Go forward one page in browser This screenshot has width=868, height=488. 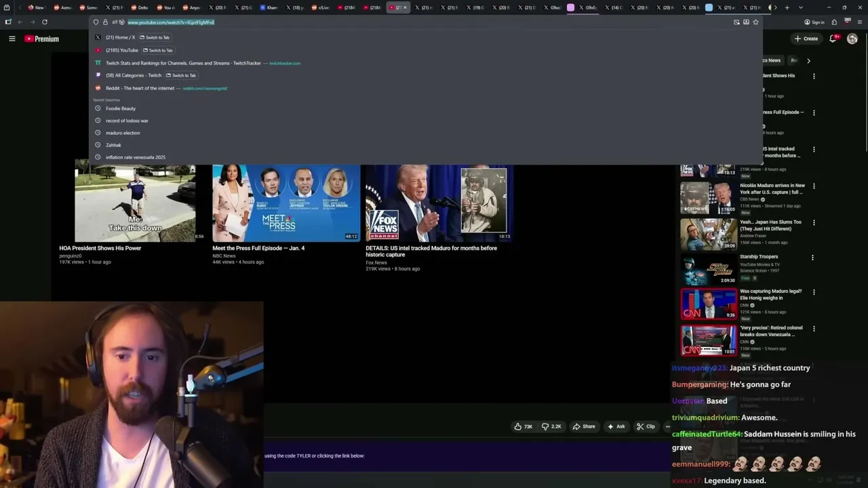tap(32, 22)
